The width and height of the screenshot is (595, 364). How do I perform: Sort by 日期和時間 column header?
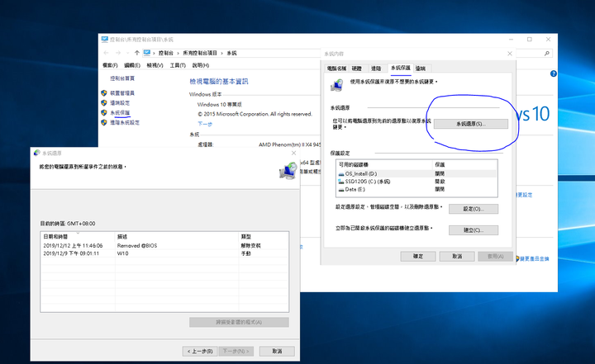[78, 237]
